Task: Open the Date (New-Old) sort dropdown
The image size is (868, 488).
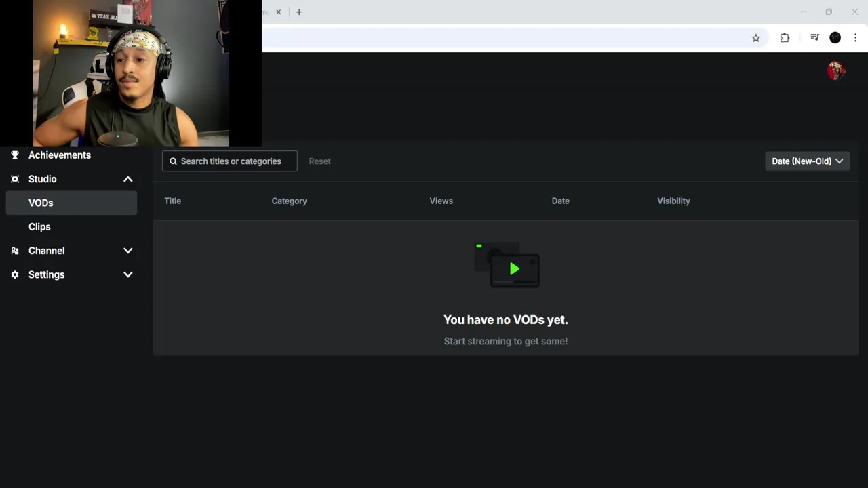Action: click(x=807, y=161)
